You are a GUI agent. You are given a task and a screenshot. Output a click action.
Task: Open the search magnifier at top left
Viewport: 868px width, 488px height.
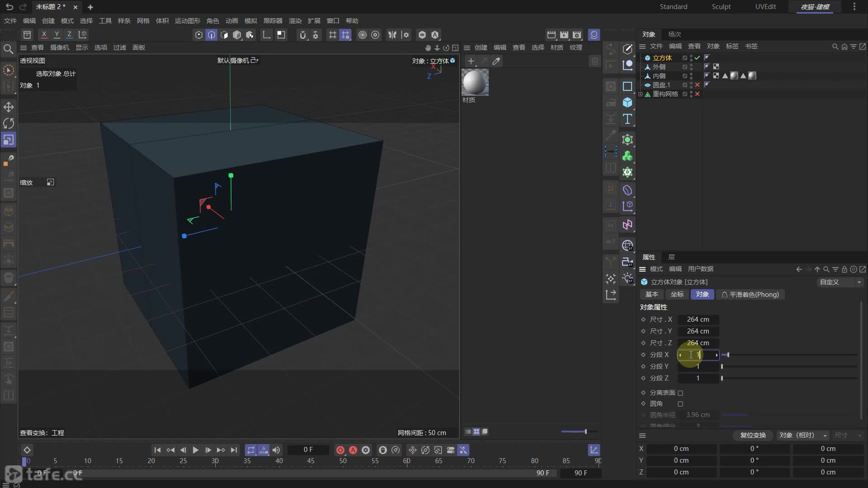tap(8, 49)
